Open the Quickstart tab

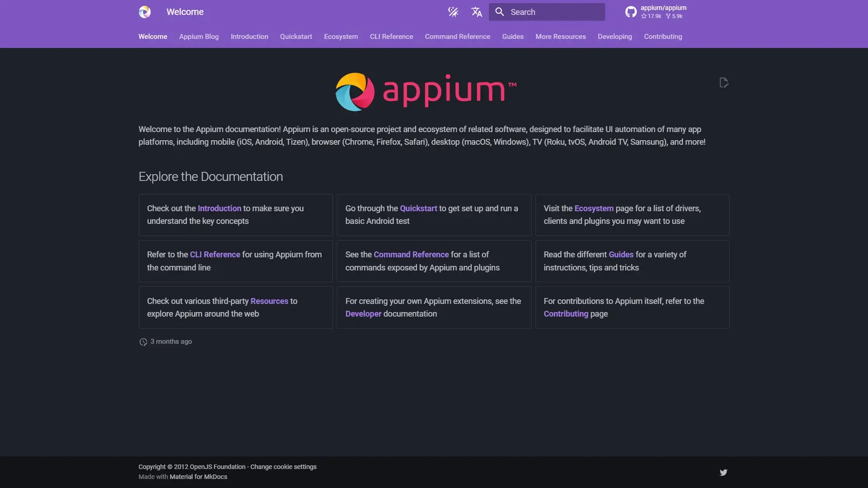[x=296, y=37]
